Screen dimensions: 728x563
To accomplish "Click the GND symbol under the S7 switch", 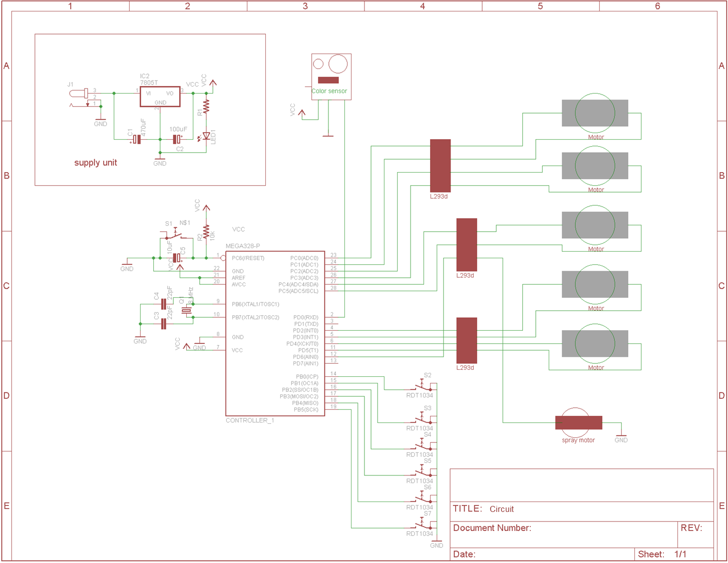I will tap(437, 542).
